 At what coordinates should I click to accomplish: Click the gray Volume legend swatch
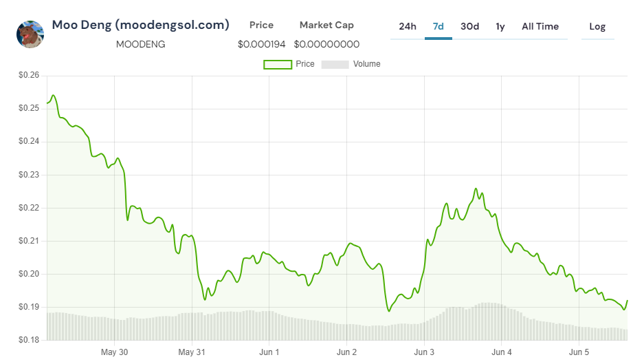(x=335, y=64)
